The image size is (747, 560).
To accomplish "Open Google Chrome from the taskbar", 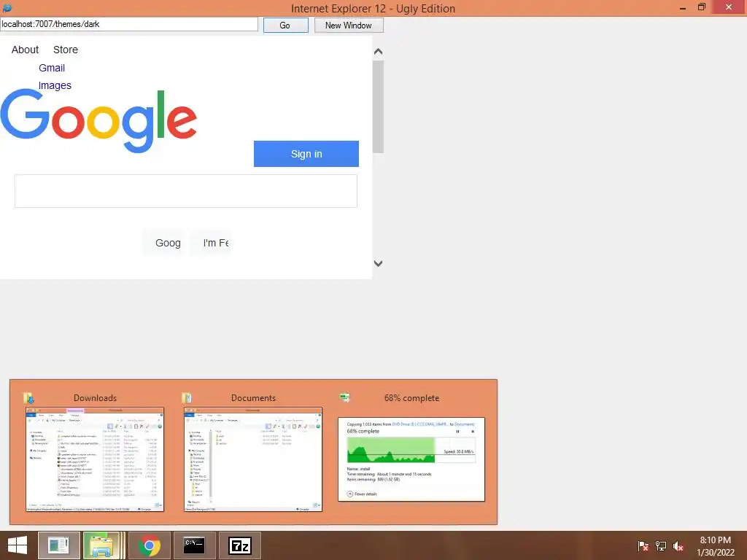I will (149, 545).
